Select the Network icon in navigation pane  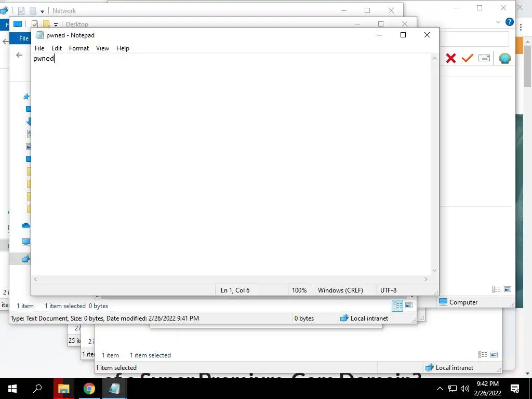point(26,259)
